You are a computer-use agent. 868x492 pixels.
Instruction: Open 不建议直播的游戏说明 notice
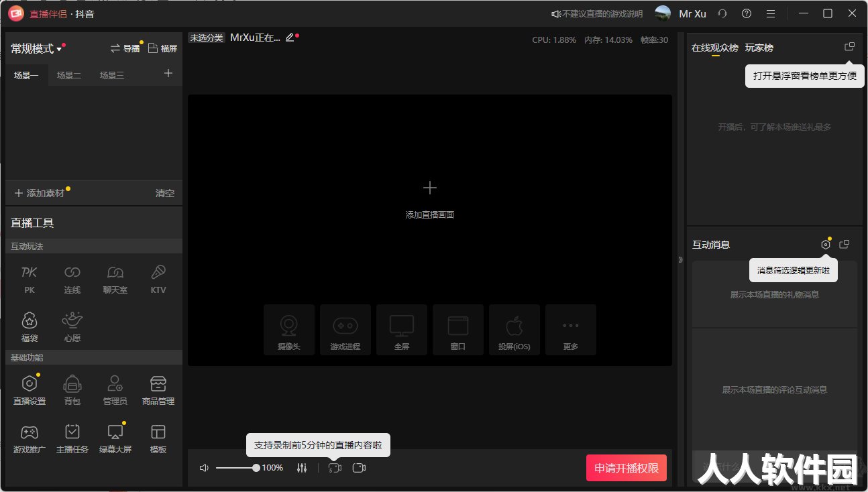pyautogui.click(x=597, y=14)
